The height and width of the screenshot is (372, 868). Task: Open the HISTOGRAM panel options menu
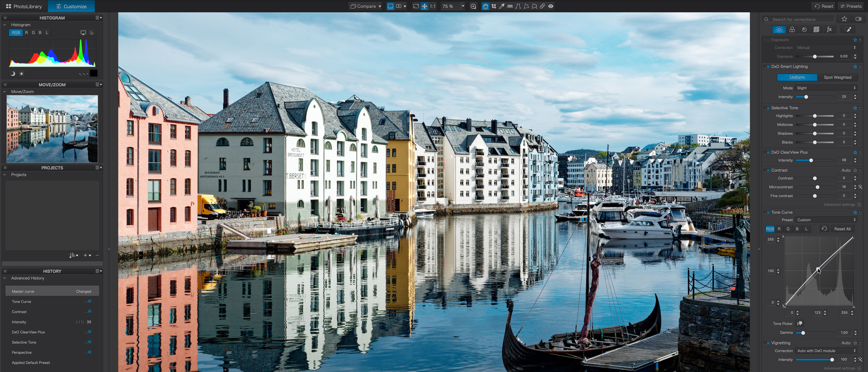[x=98, y=18]
